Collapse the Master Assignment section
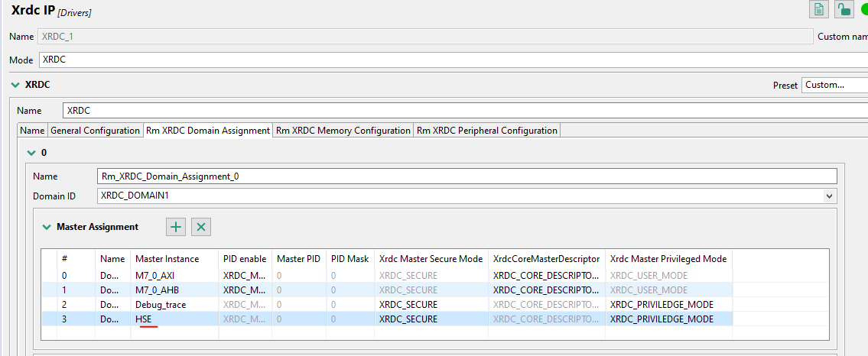Image resolution: width=868 pixels, height=356 pixels. click(x=47, y=227)
